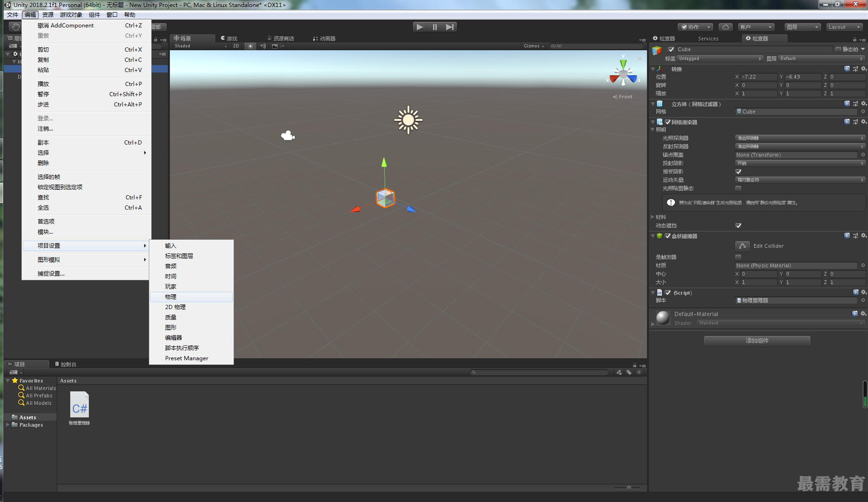
Task: Open Mesh Renderer preset slider icon
Action: point(855,122)
